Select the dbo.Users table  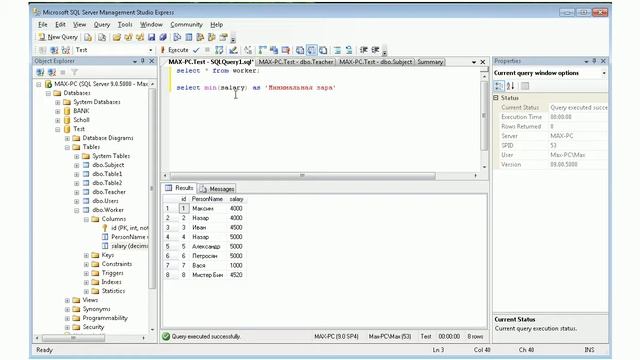pos(105,201)
